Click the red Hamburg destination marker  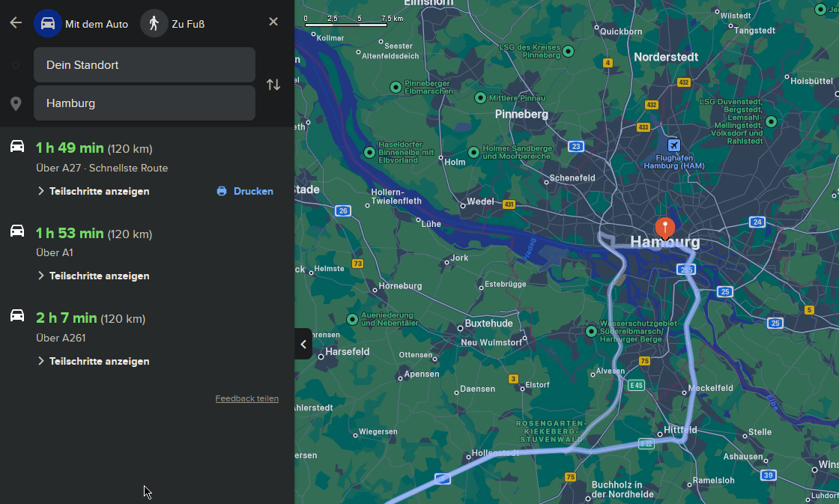point(665,228)
